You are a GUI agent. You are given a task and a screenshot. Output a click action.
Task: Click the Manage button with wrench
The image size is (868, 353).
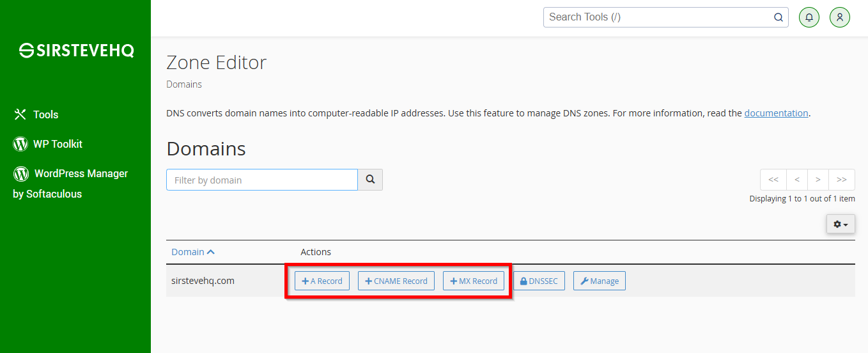(x=600, y=281)
